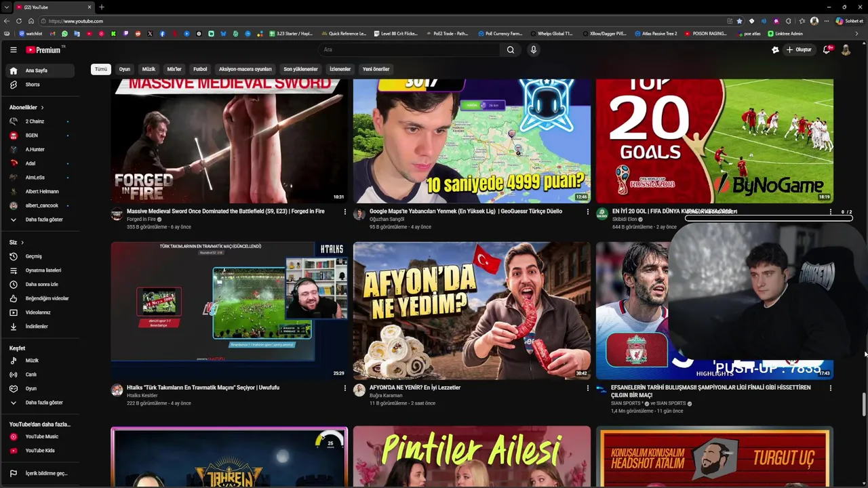Open the account avatar menu

[846, 49]
